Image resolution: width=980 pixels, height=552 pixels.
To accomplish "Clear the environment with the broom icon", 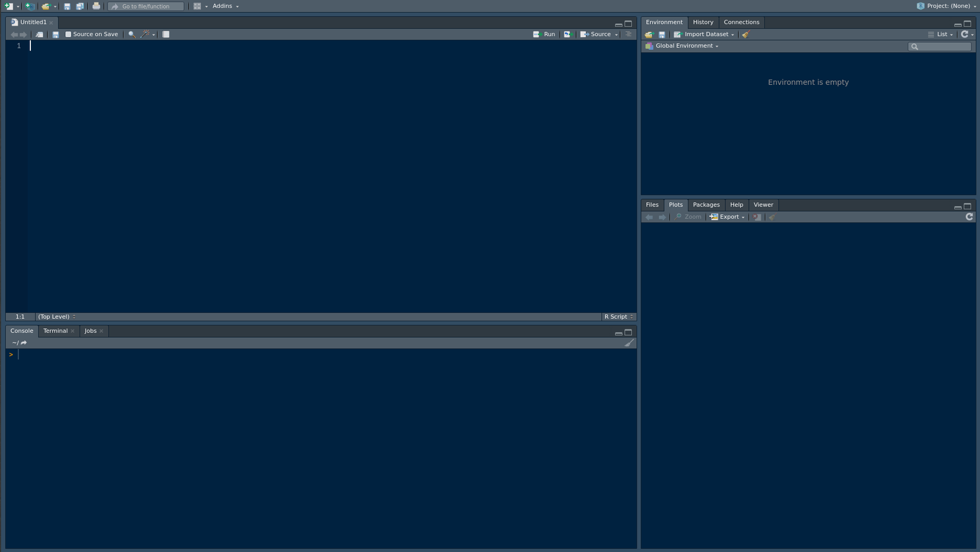I will click(746, 34).
